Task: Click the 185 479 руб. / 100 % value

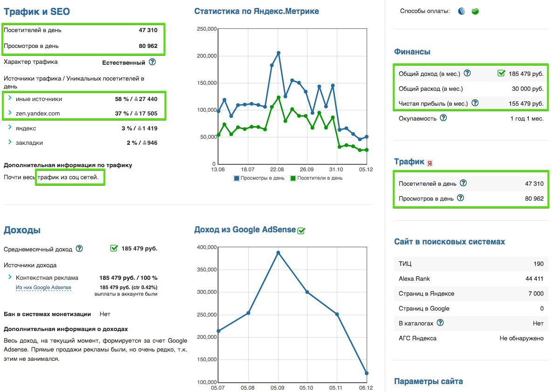Action: 129,278
